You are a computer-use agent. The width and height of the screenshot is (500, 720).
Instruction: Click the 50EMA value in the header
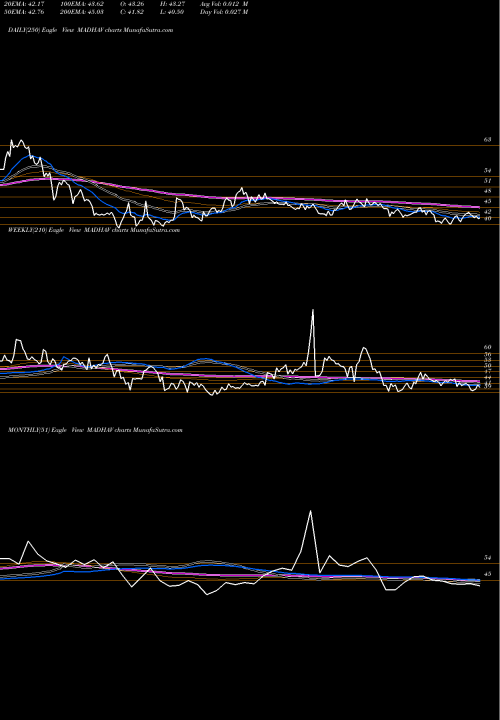[x=23, y=12]
